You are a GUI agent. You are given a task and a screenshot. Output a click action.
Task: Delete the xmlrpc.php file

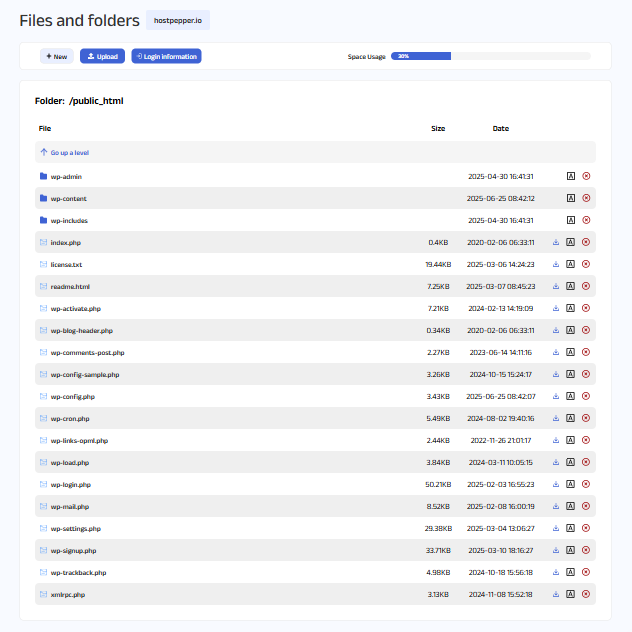[586, 594]
